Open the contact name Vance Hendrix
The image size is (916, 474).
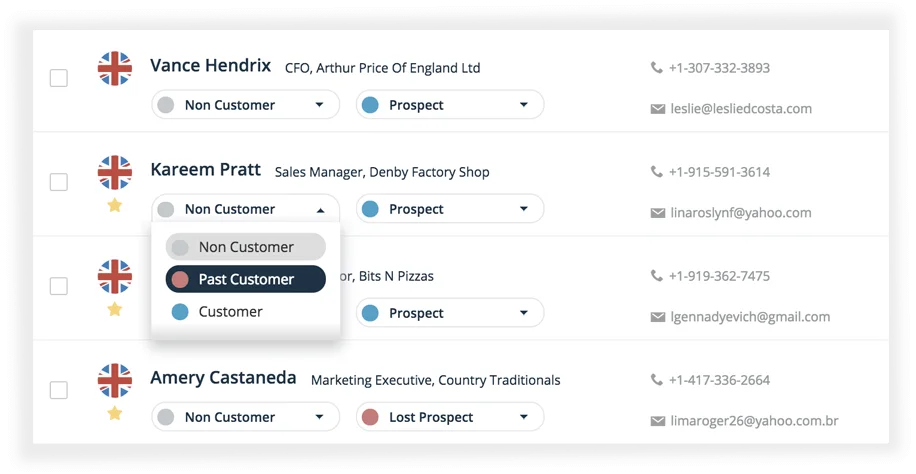click(210, 65)
